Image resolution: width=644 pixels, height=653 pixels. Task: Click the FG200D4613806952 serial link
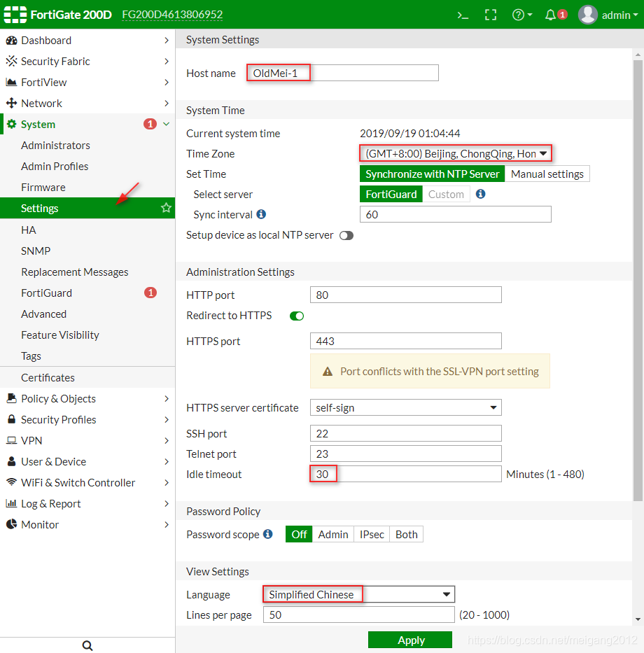pos(172,15)
